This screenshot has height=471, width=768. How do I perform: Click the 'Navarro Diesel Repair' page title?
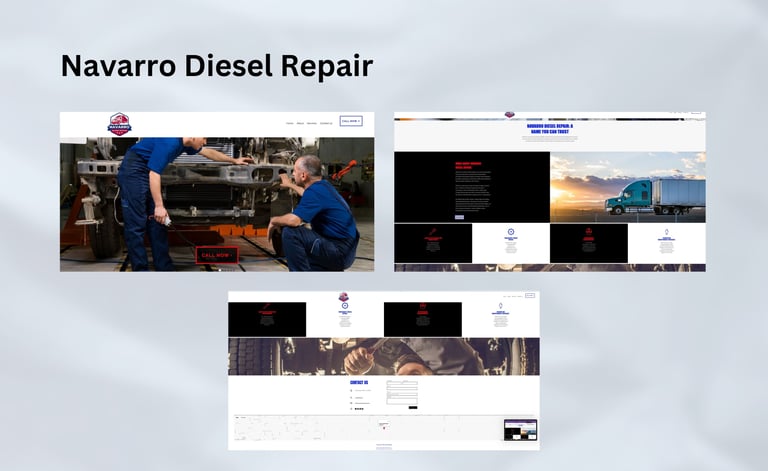coord(217,66)
